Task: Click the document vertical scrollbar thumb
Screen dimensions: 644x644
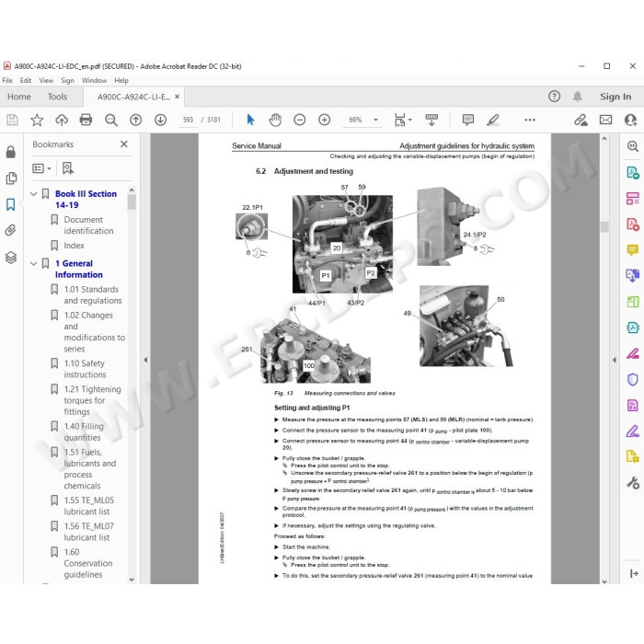Action: (604, 226)
